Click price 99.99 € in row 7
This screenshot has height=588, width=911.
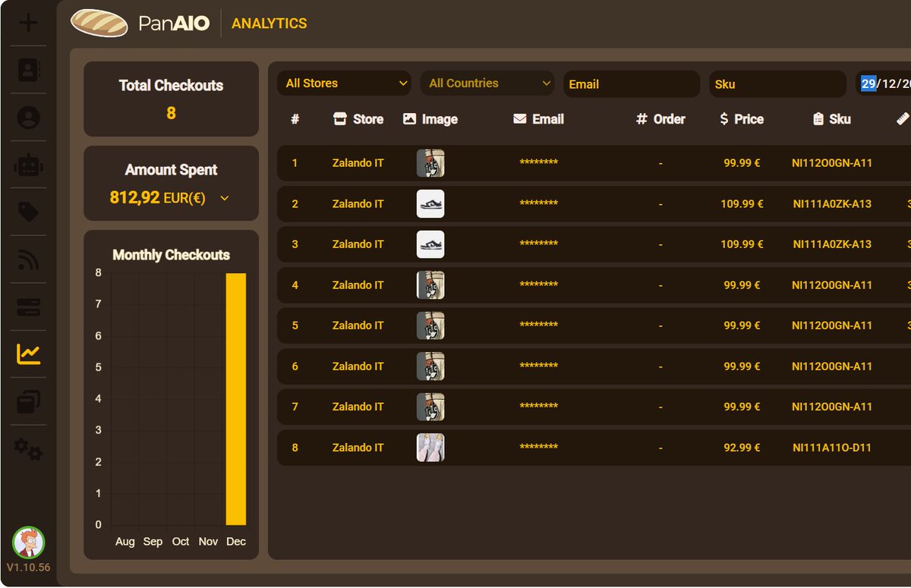coord(742,407)
